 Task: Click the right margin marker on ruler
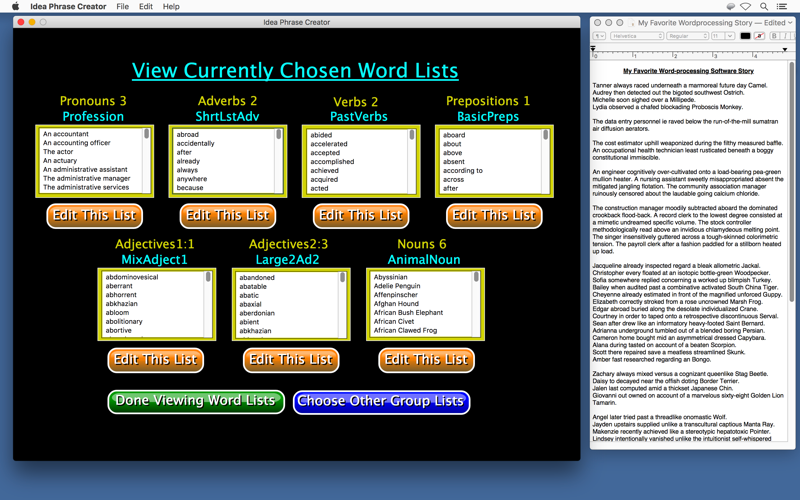pos(785,49)
